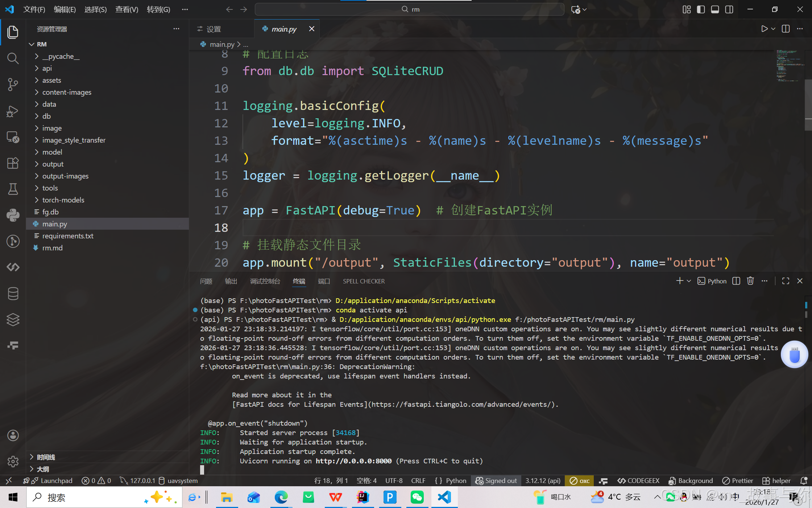Open the Run and Debug view
This screenshot has height=508, width=812.
[x=13, y=111]
